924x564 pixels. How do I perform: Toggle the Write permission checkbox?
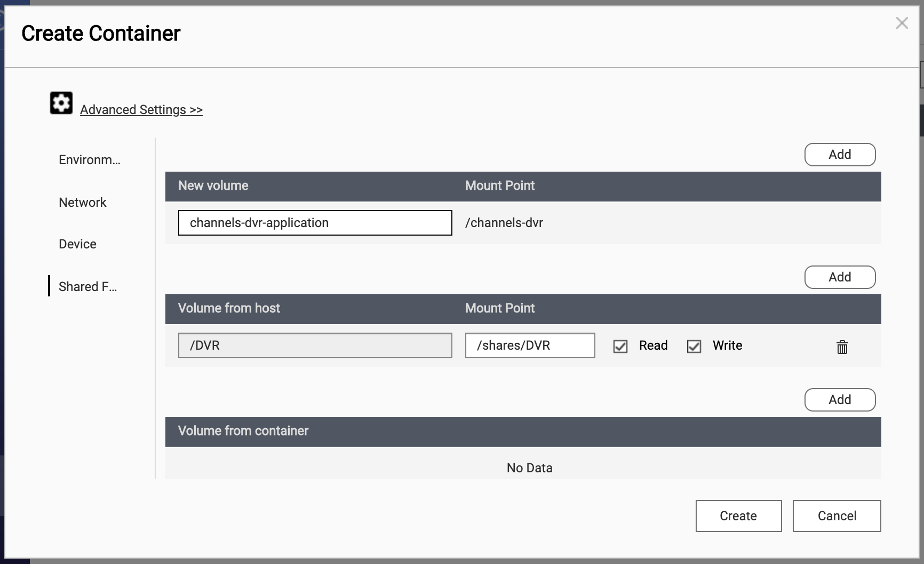694,347
